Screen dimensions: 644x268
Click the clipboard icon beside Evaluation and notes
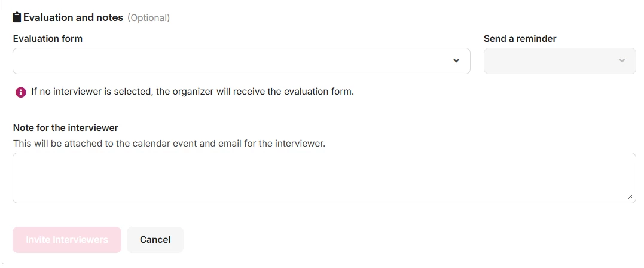point(17,17)
